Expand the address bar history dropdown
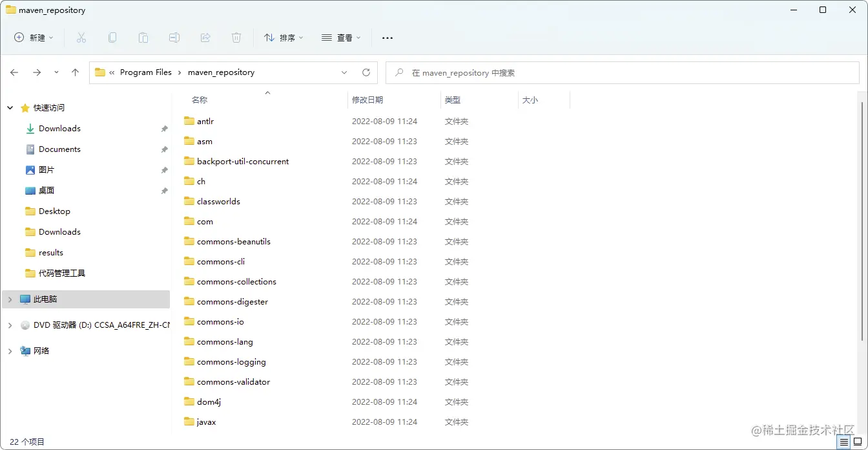 tap(344, 72)
